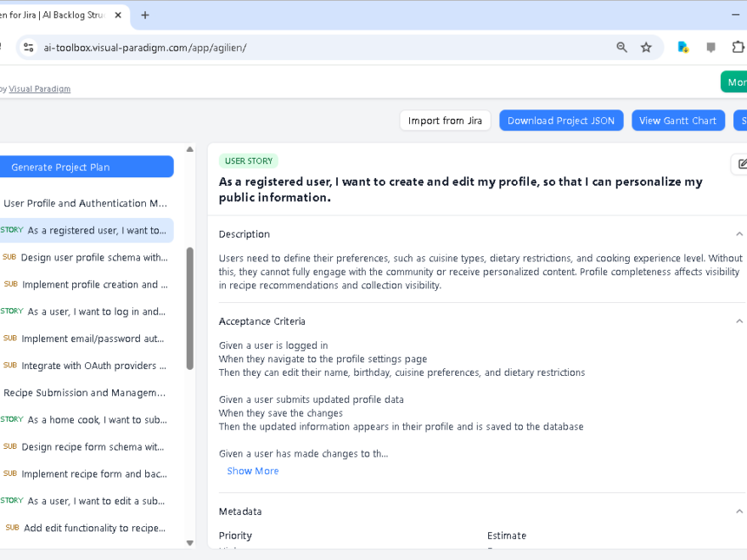Screen dimensions: 747x560
Task: Click the bookmark star icon
Action: 647,48
